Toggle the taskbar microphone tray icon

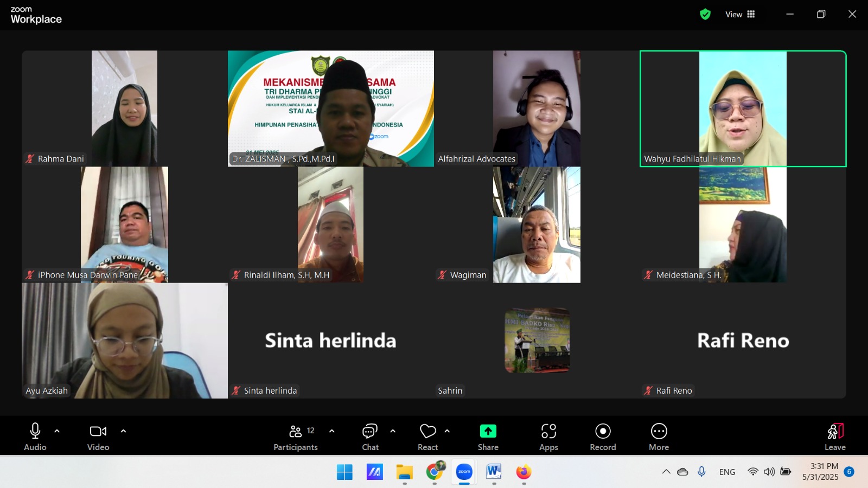click(701, 472)
